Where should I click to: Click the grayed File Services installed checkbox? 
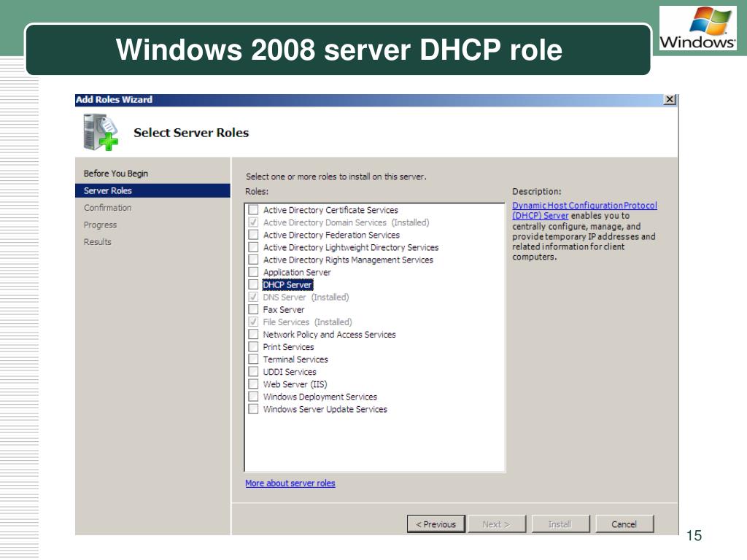(x=253, y=322)
